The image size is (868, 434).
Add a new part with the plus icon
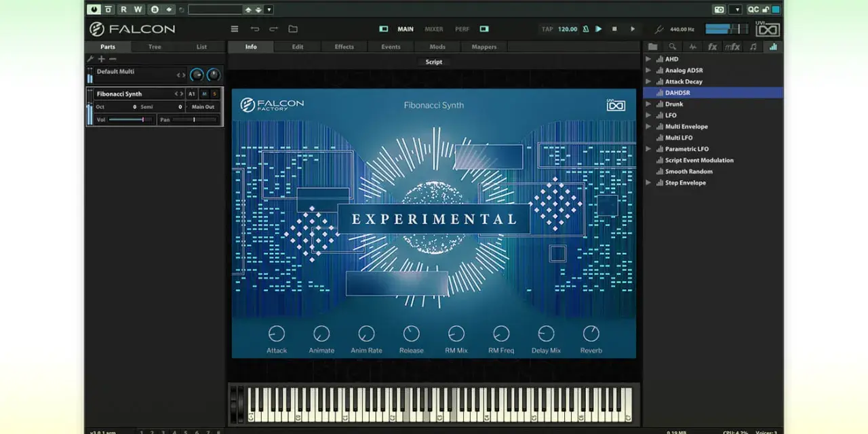point(102,59)
